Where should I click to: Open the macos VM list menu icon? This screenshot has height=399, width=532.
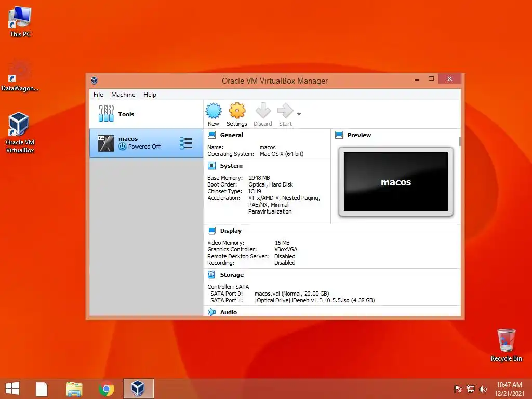pyautogui.click(x=186, y=143)
